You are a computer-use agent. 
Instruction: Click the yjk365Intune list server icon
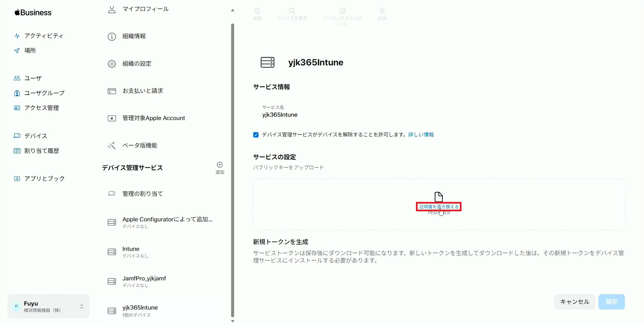pos(112,311)
